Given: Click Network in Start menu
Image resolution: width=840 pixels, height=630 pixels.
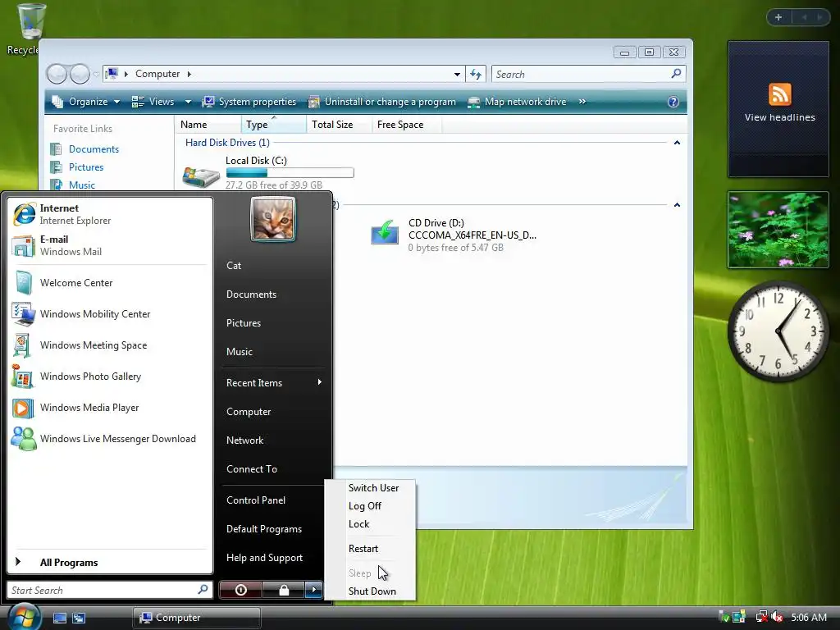Looking at the screenshot, I should click(x=274, y=441).
